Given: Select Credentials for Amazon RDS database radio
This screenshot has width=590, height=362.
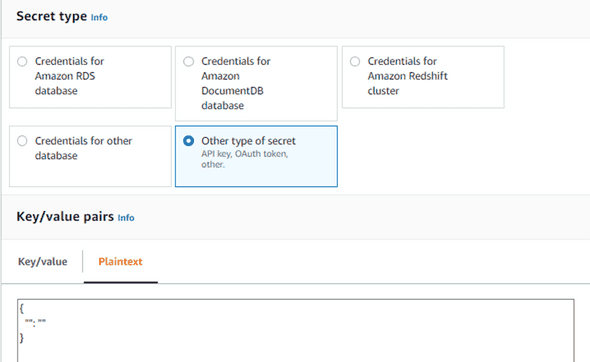Looking at the screenshot, I should (x=22, y=61).
